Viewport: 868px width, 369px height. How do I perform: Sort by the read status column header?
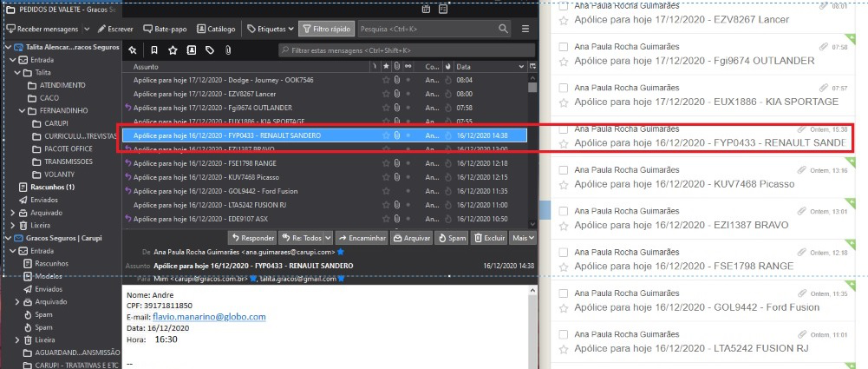[x=408, y=67]
